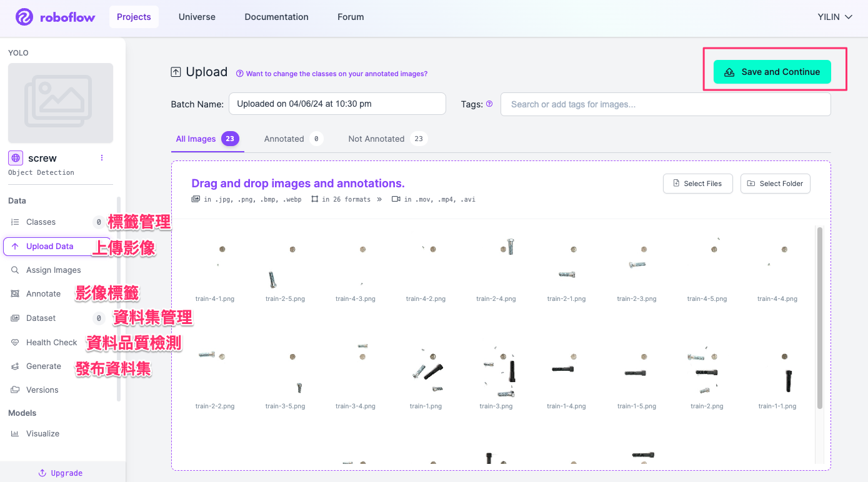Viewport: 868px width, 482px height.
Task: Expand the YILIN account dropdown
Action: [x=834, y=17]
